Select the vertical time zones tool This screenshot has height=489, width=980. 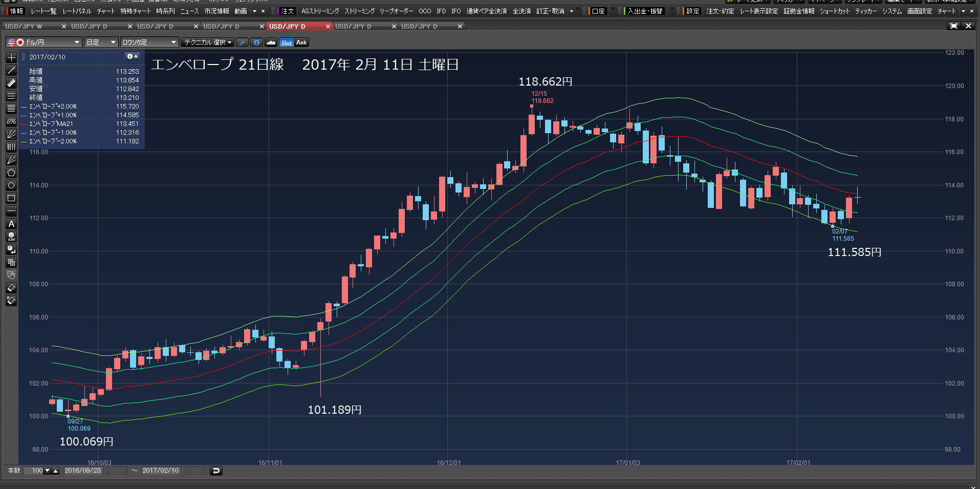point(11,147)
